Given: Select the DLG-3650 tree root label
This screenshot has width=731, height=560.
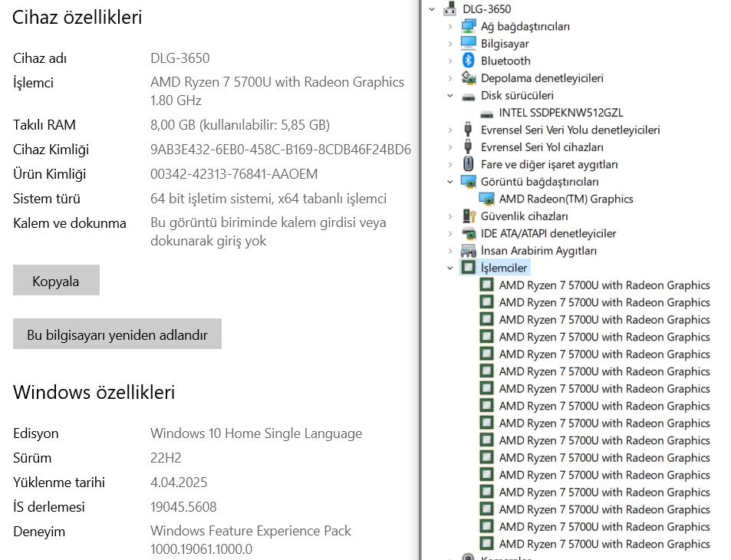Looking at the screenshot, I should click(487, 9).
